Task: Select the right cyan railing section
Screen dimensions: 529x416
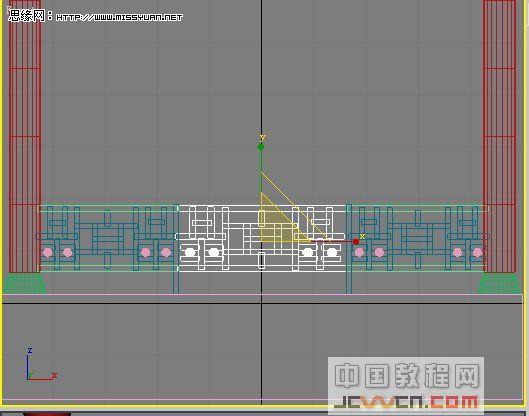Action: [x=418, y=238]
